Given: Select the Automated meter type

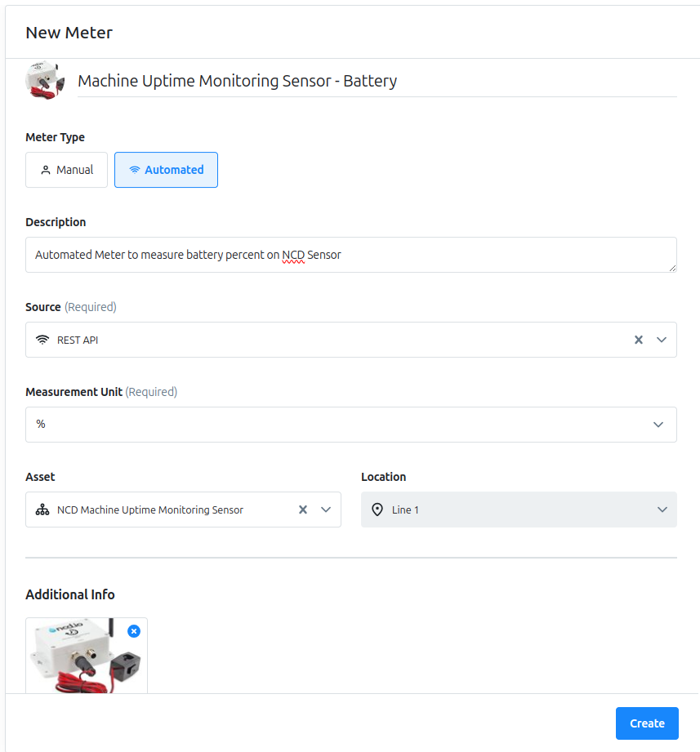Looking at the screenshot, I should coord(166,170).
